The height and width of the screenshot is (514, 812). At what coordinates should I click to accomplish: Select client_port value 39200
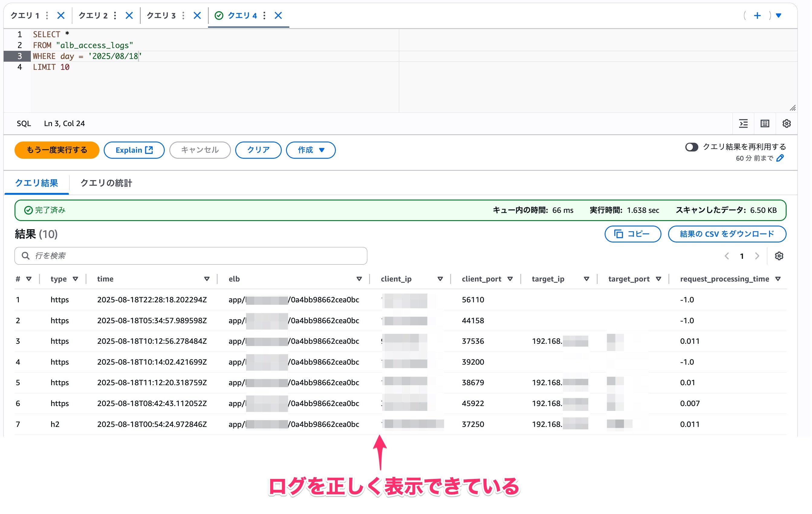tap(473, 362)
